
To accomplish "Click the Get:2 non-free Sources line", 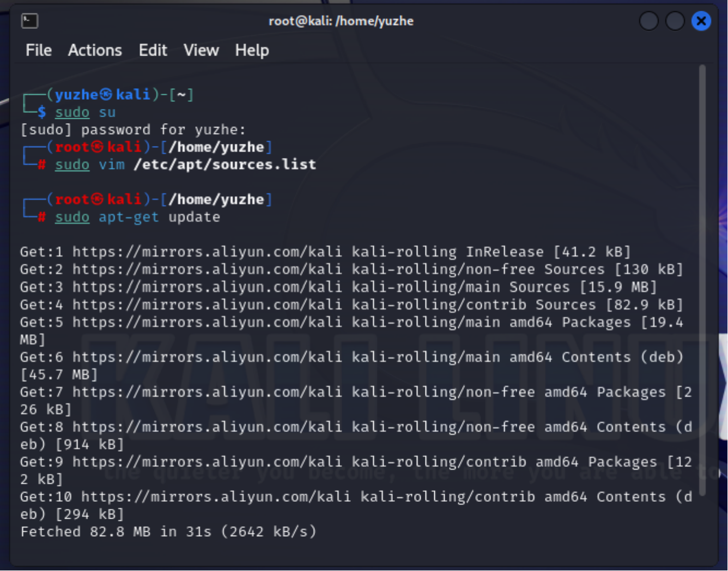I will click(351, 269).
